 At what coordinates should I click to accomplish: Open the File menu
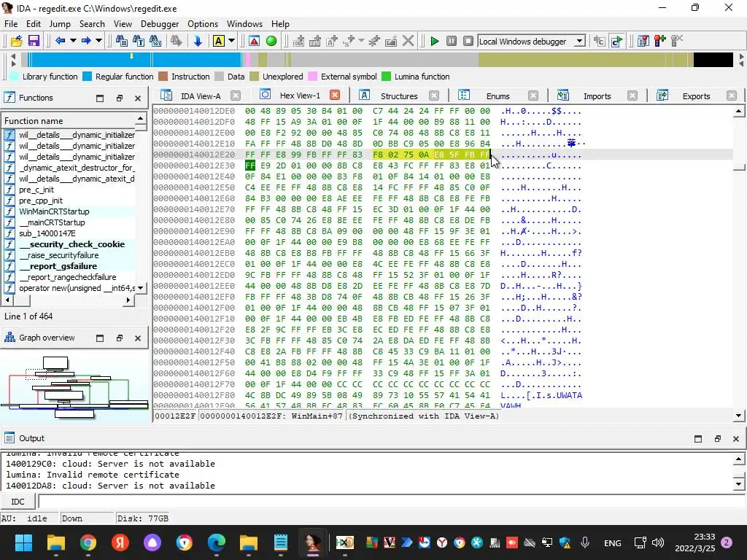tap(11, 24)
